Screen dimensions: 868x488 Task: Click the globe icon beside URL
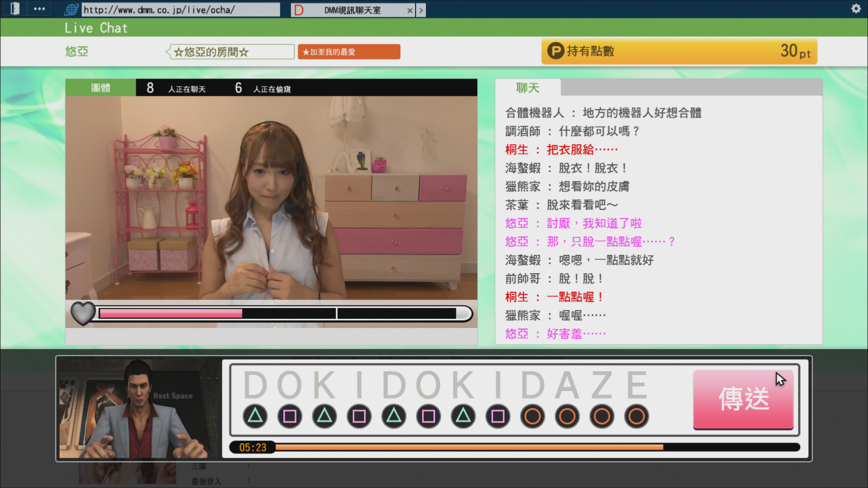[x=71, y=9]
